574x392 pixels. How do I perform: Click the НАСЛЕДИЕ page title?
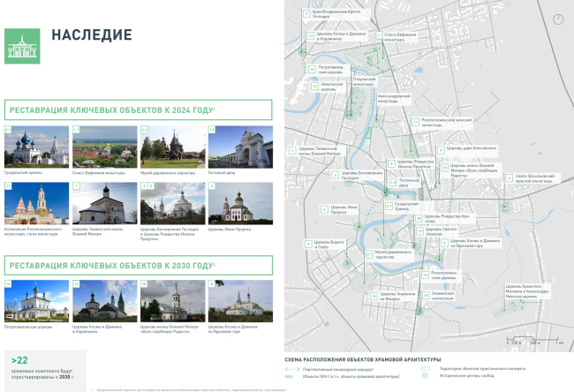coord(92,35)
